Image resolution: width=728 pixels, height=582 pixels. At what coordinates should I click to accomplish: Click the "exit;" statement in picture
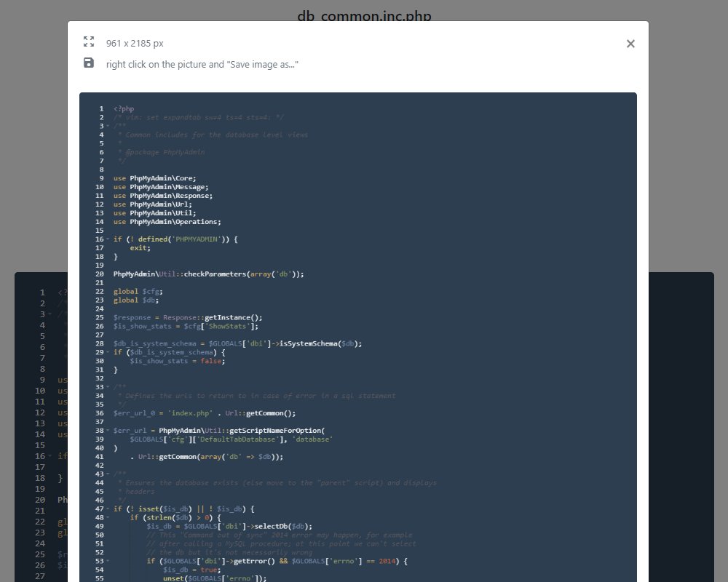pos(141,248)
